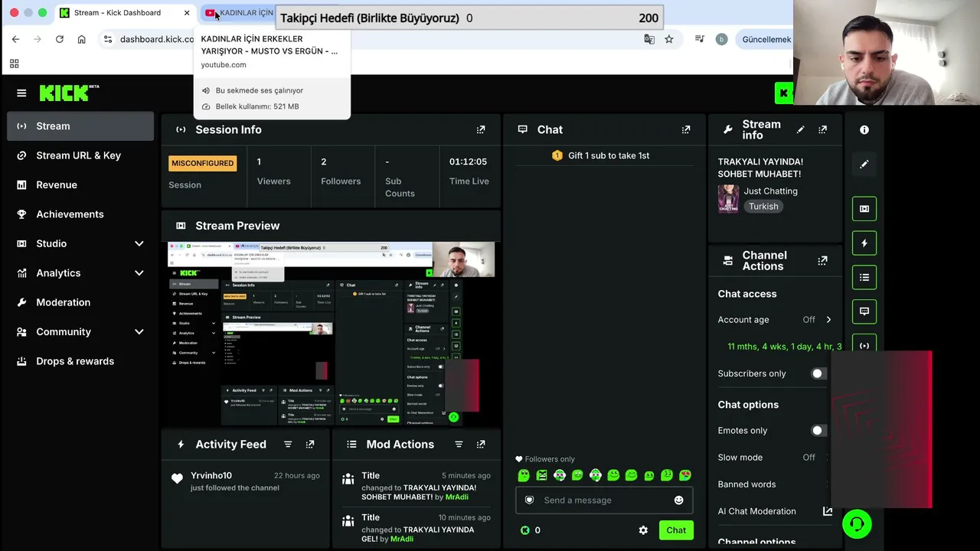Toggle Emotes only switch
Viewport: 980px width, 551px height.
[819, 431]
